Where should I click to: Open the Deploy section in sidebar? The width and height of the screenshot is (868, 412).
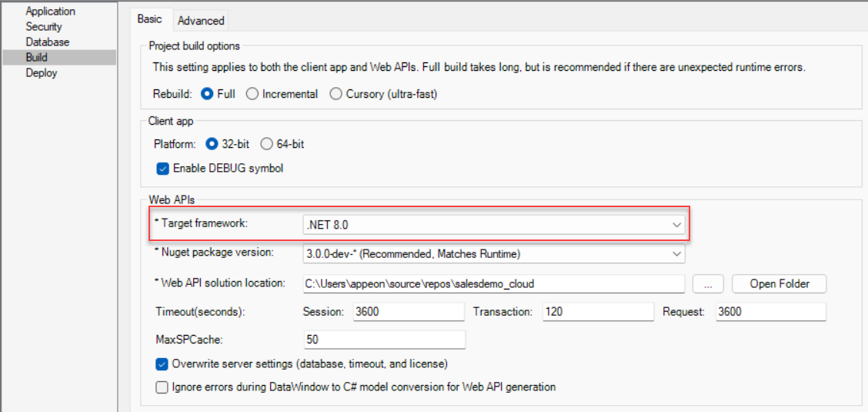point(42,73)
